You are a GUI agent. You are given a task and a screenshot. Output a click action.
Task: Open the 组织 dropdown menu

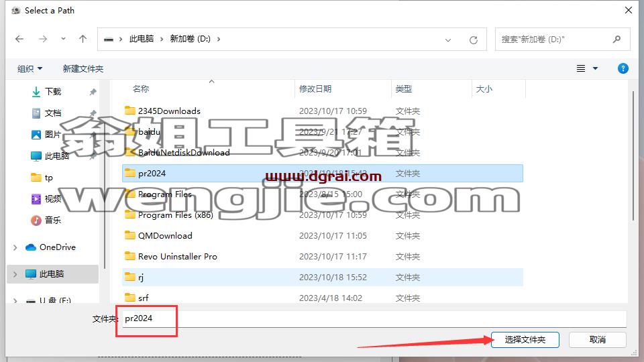[30, 68]
